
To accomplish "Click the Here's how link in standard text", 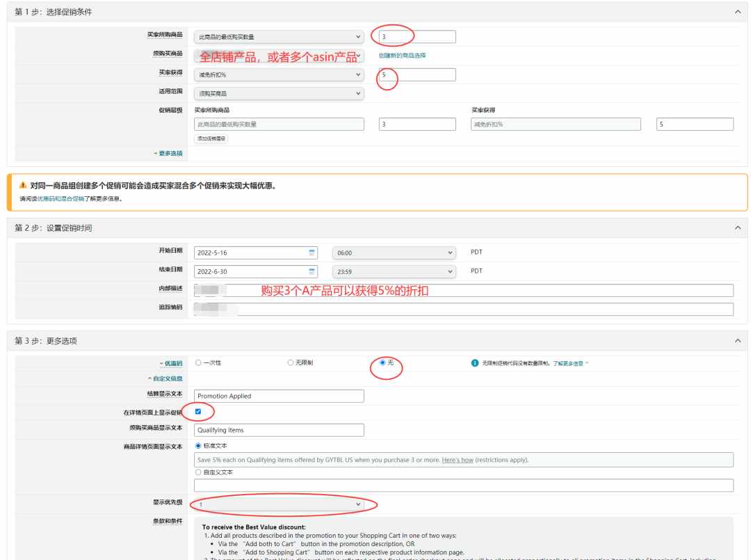I will pos(458,460).
